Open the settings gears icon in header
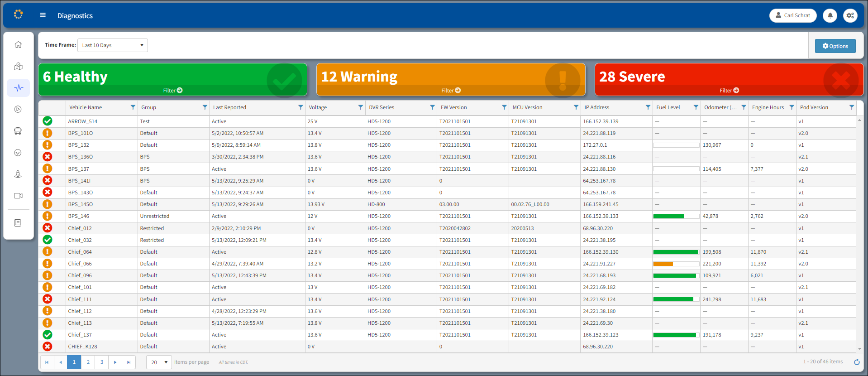The height and width of the screenshot is (376, 868). [850, 15]
